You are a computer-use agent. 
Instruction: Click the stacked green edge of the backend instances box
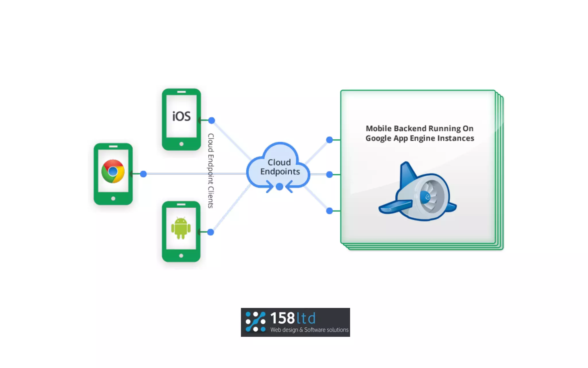[501, 172]
